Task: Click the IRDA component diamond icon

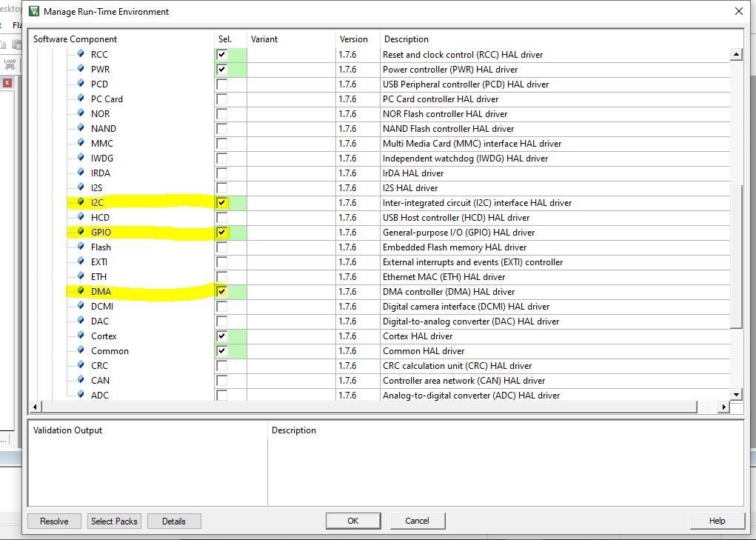Action: click(x=81, y=173)
